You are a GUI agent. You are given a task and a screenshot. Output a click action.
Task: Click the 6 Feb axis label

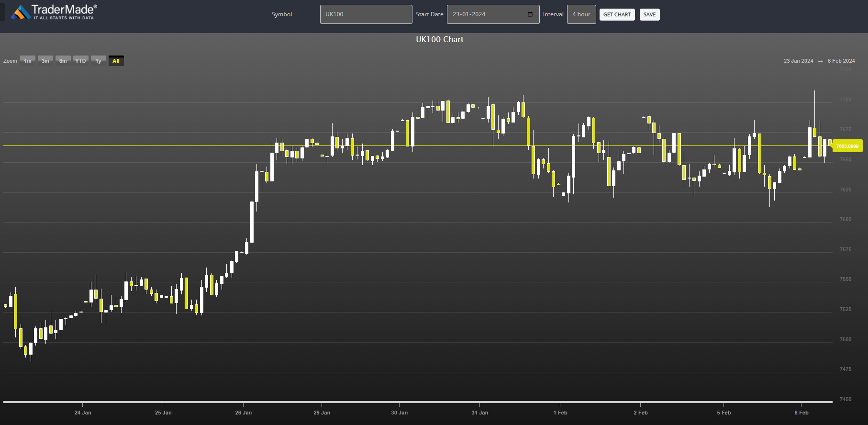coord(801,413)
